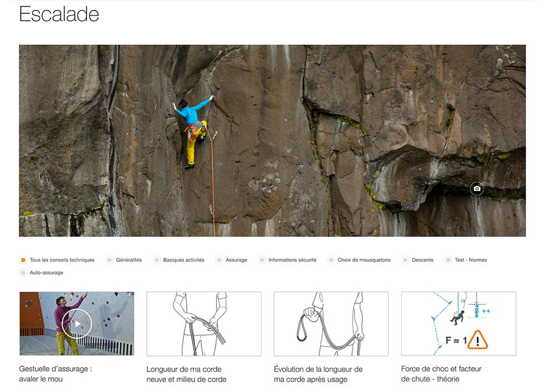
Task: Choose the Choix de mousquetons filter
Action: [331, 260]
